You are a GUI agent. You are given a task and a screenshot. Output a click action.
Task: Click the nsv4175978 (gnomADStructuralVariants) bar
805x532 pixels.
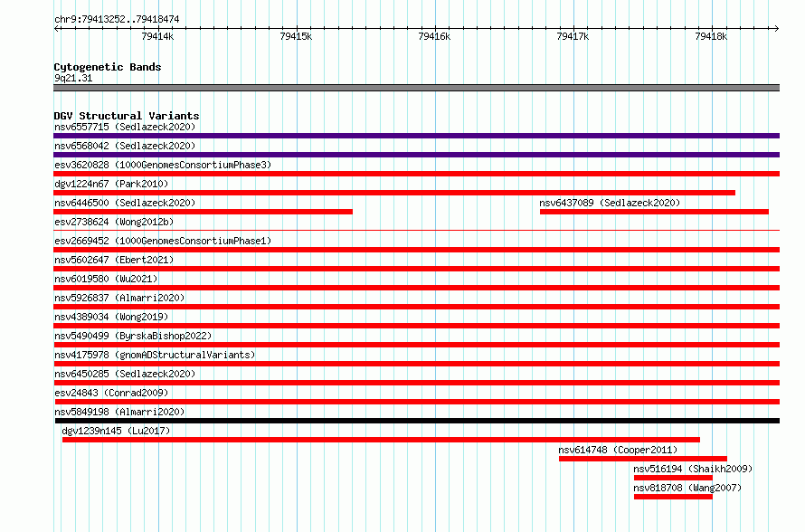pyautogui.click(x=416, y=364)
